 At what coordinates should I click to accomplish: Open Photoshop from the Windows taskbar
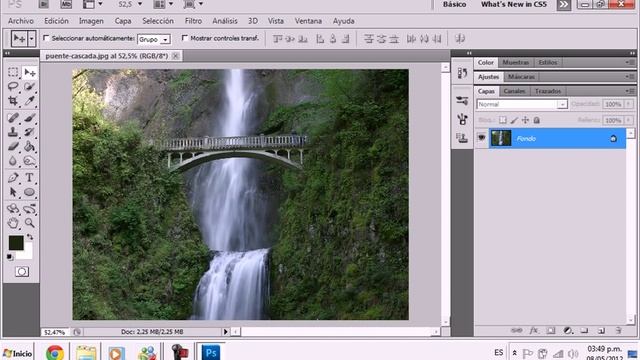[211, 352]
